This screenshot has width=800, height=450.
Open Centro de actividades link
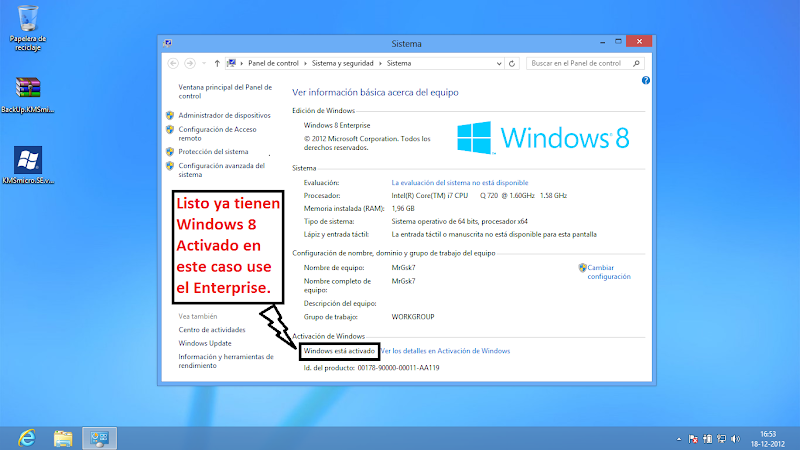(x=212, y=330)
